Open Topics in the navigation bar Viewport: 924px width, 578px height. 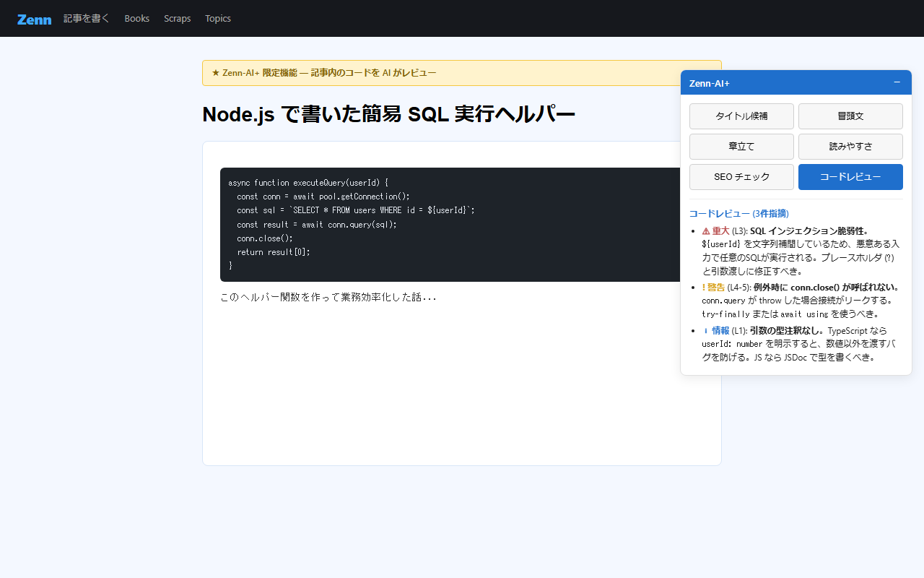218,19
